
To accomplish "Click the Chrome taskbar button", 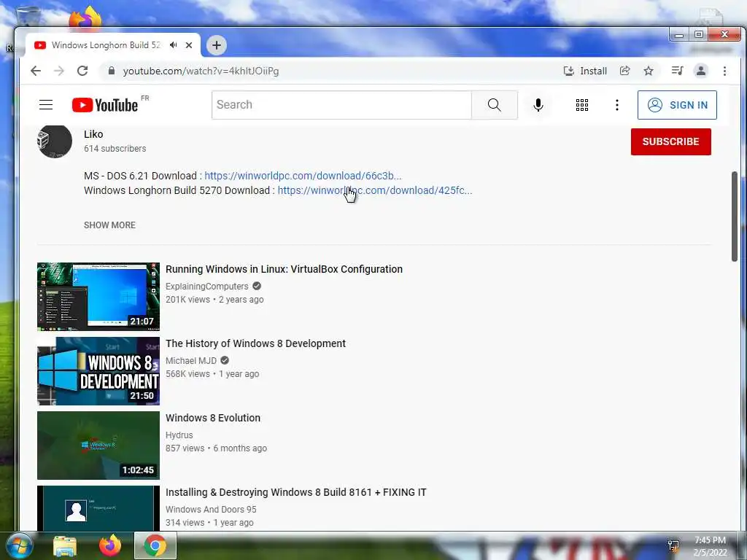I will coord(155,545).
